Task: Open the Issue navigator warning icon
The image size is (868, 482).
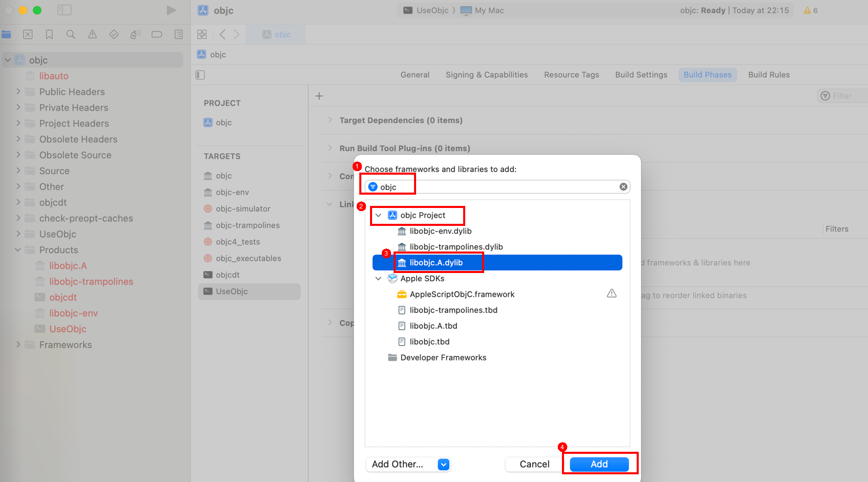Action: pyautogui.click(x=92, y=34)
